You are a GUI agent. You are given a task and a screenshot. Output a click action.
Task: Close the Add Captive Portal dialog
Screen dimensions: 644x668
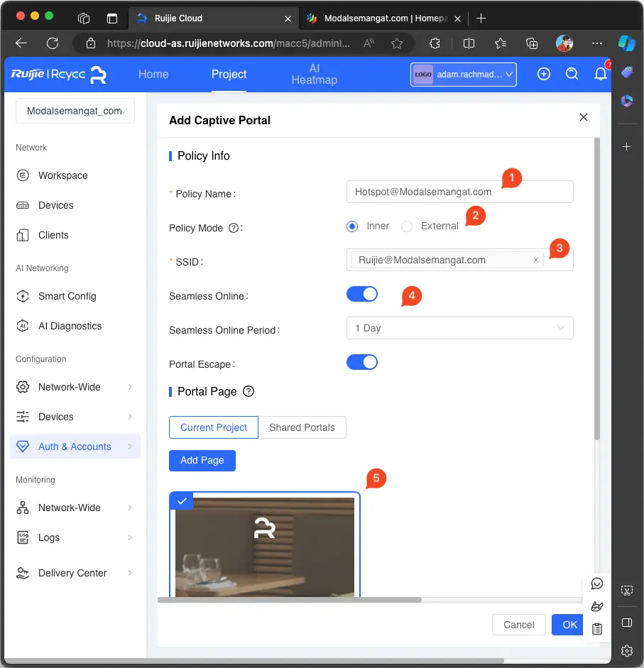[x=584, y=117]
